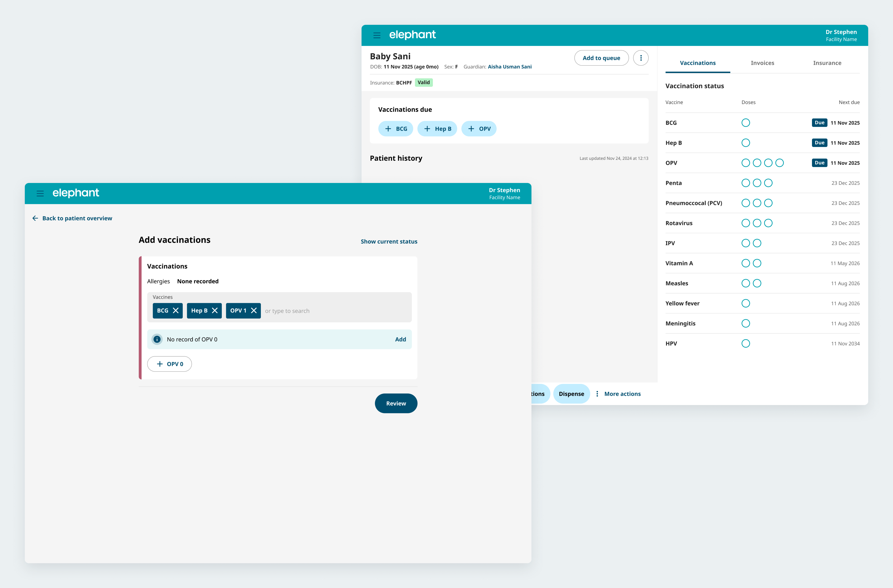Open the three-dot patient options menu

pyautogui.click(x=641, y=58)
